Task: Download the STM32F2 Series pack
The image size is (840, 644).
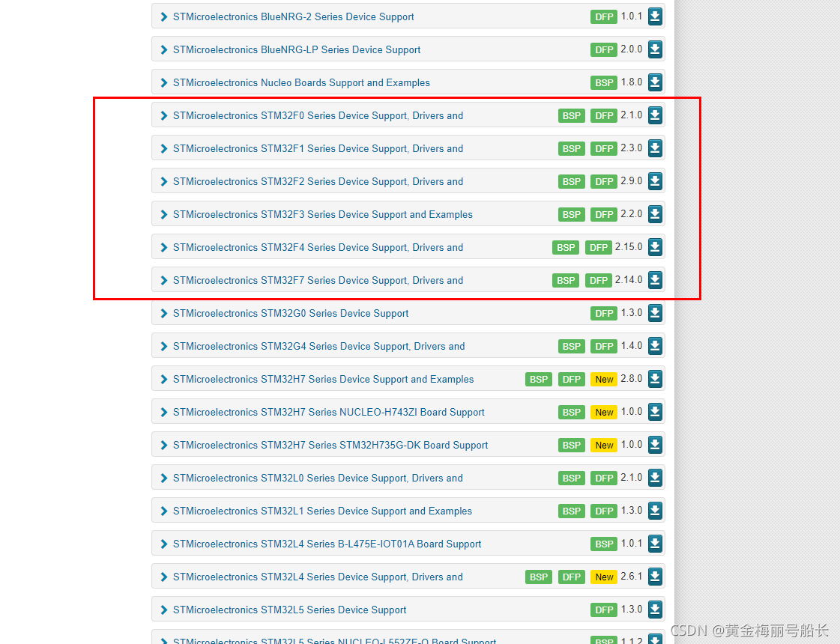Action: 655,181
